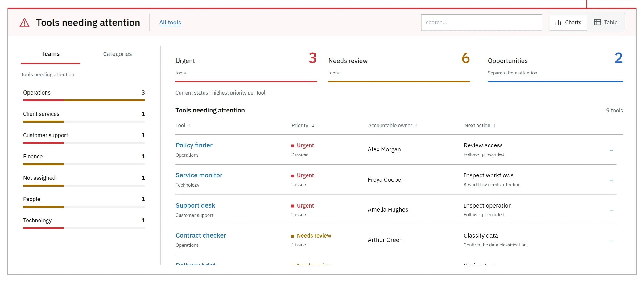
Task: Click the Charts bar-chart icon
Action: [x=558, y=23]
